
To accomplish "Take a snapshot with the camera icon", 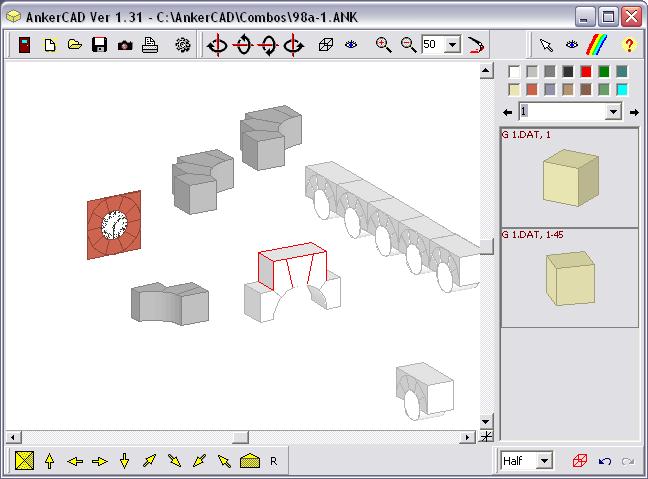I will pyautogui.click(x=125, y=45).
